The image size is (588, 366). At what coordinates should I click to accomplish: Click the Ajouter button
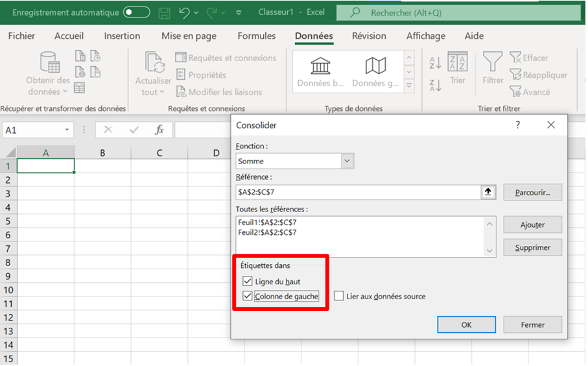pos(532,225)
